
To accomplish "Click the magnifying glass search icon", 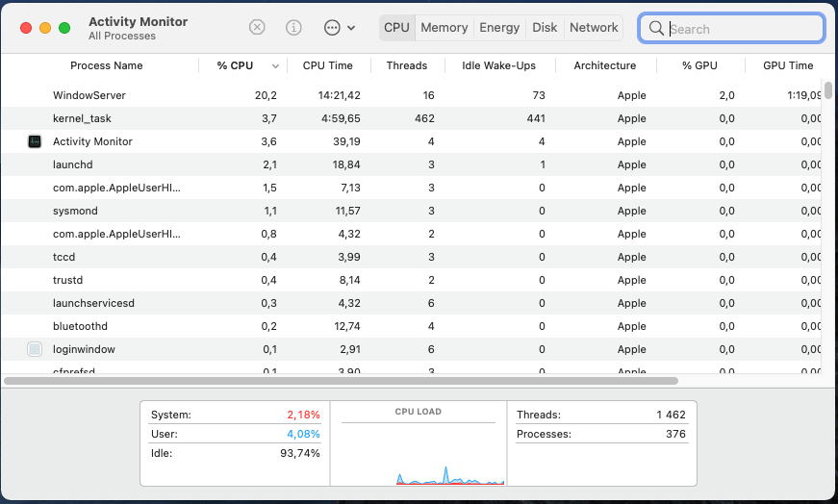I will (656, 28).
